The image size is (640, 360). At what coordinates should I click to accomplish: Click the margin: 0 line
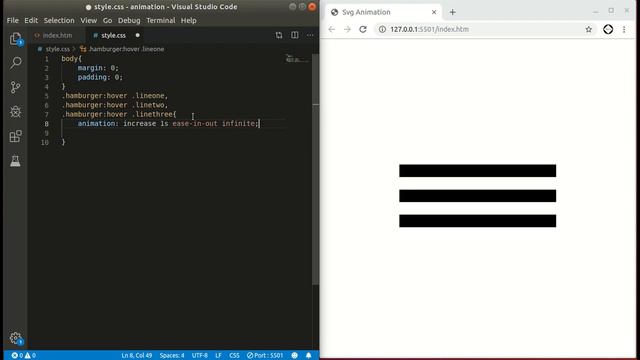98,68
